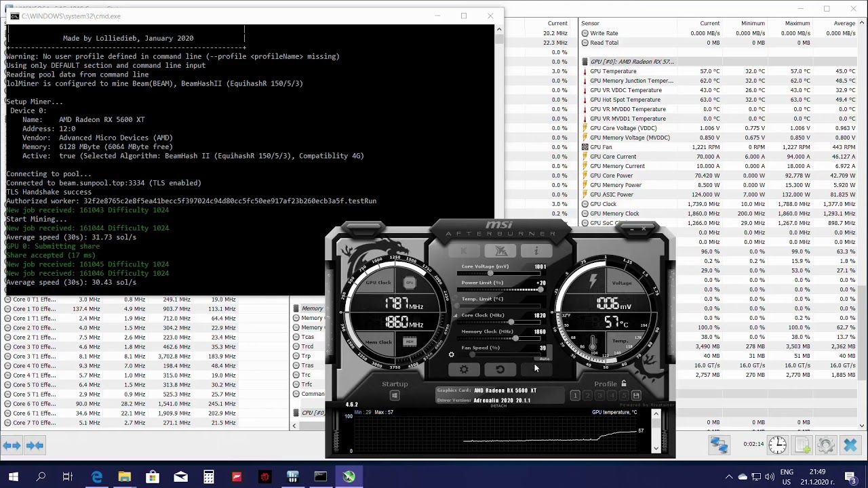
Task: Open voltage/frequency curve icon beside Core Clock
Action: point(456,316)
